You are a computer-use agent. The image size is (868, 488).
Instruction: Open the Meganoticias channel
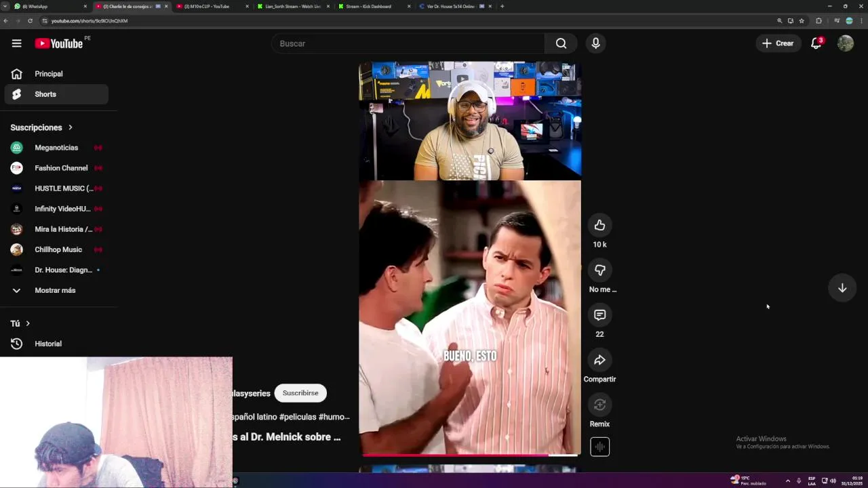(56, 148)
